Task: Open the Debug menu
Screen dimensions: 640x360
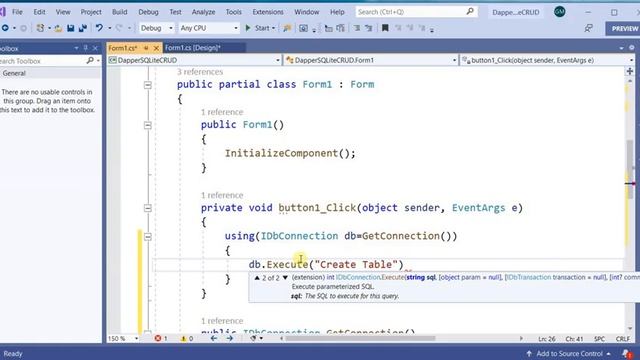Action: click(x=148, y=12)
